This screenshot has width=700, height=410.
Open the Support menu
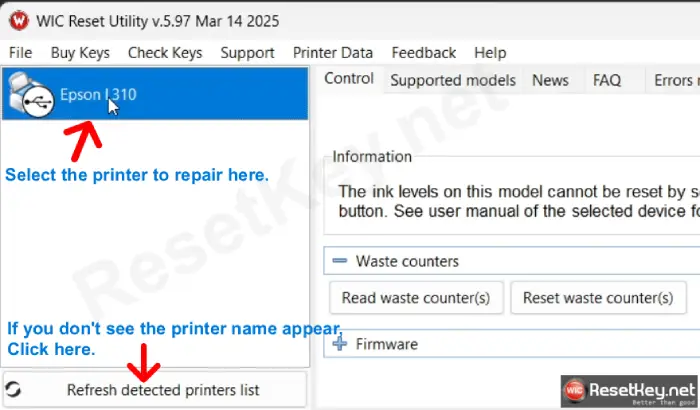click(247, 53)
